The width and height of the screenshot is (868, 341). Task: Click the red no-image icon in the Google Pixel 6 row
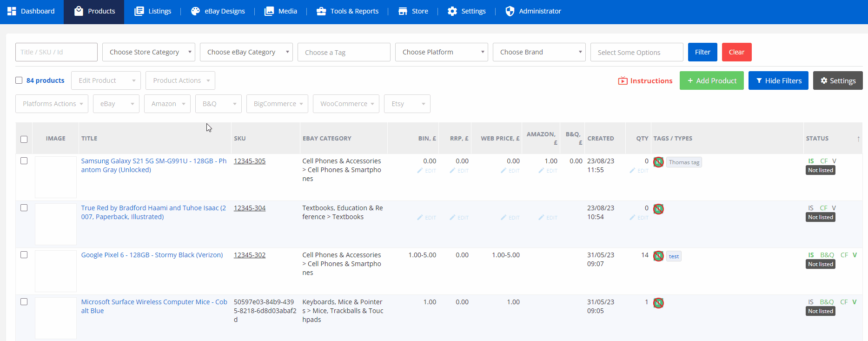pyautogui.click(x=658, y=256)
